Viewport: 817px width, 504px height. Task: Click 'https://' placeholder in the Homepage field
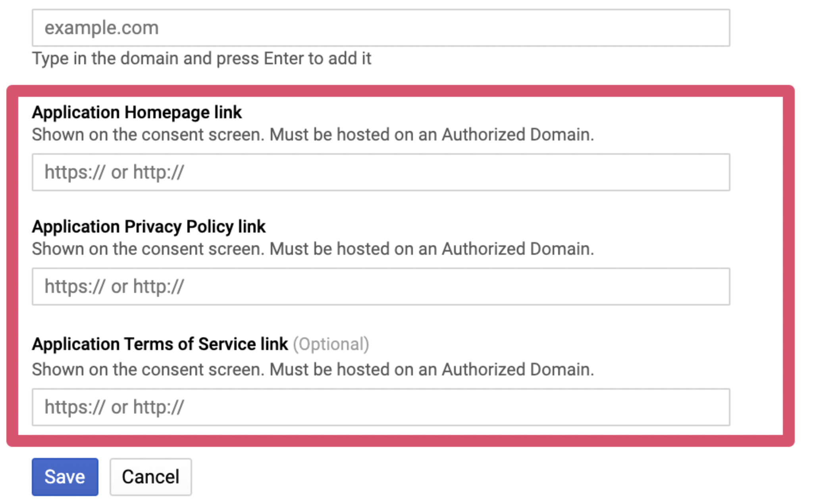pos(75,173)
